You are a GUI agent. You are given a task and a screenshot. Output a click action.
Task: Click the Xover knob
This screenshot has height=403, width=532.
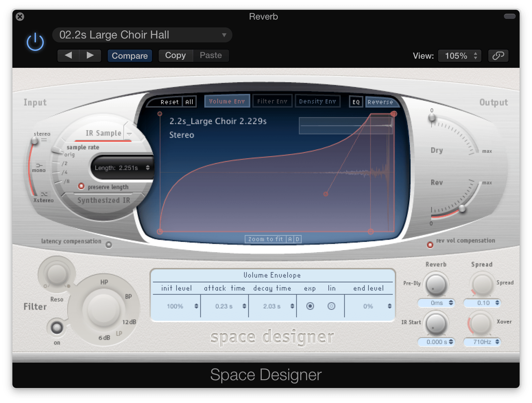pyautogui.click(x=480, y=324)
